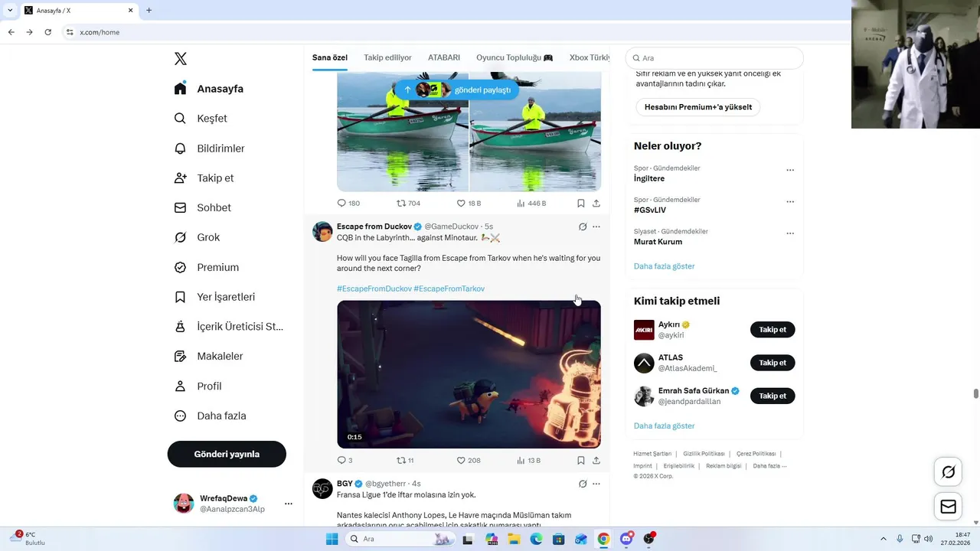Screen dimensions: 980x551
Task: Ask Grok about BGY post
Action: point(583,484)
